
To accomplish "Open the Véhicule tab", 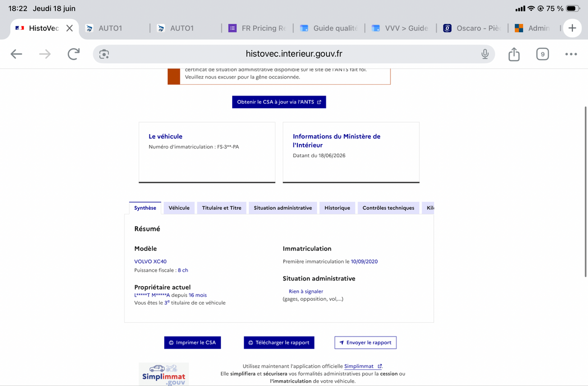I will click(179, 208).
